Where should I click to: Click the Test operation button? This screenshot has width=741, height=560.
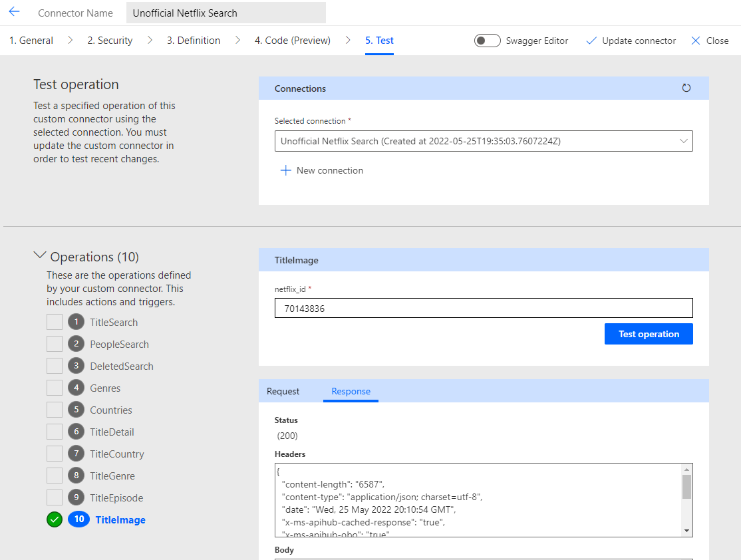point(649,334)
